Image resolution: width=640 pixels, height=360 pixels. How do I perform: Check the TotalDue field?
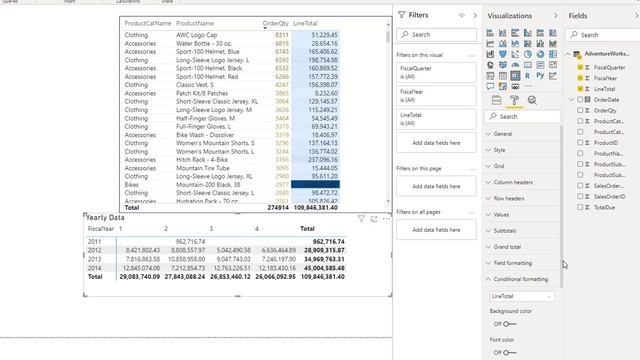(x=580, y=207)
